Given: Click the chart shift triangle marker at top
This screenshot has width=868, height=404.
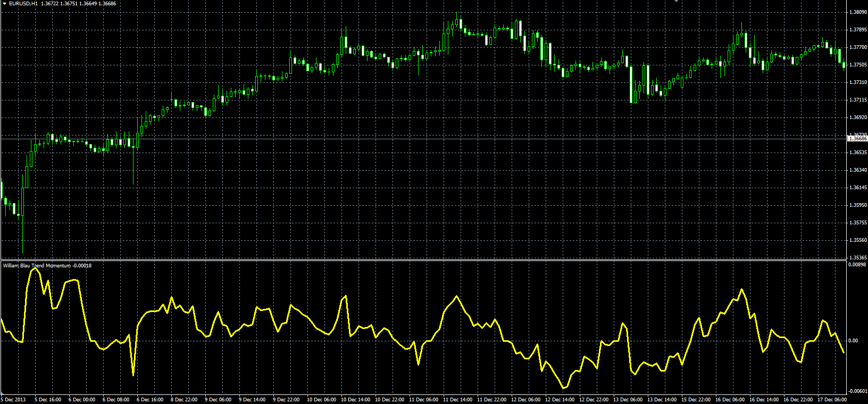Looking at the screenshot, I should 676,1.
